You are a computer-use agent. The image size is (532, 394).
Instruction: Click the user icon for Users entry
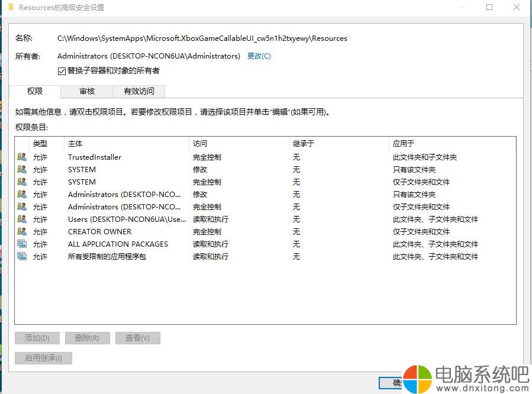point(22,219)
